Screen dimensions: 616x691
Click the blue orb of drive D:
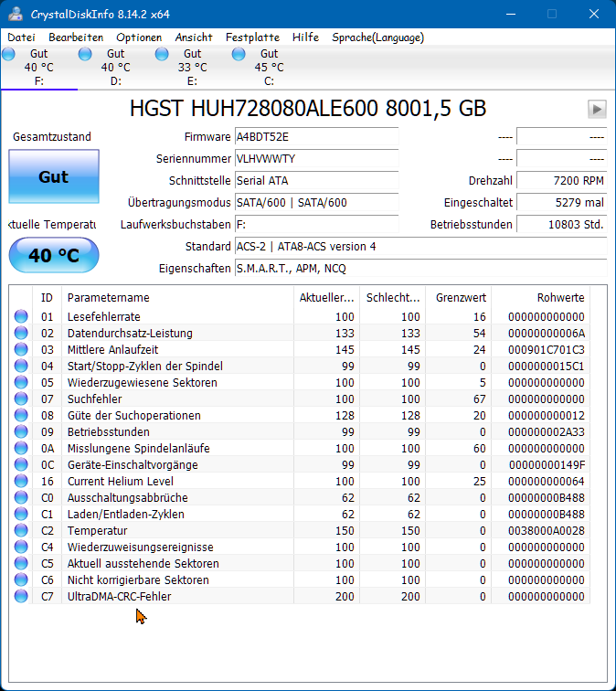(85, 54)
